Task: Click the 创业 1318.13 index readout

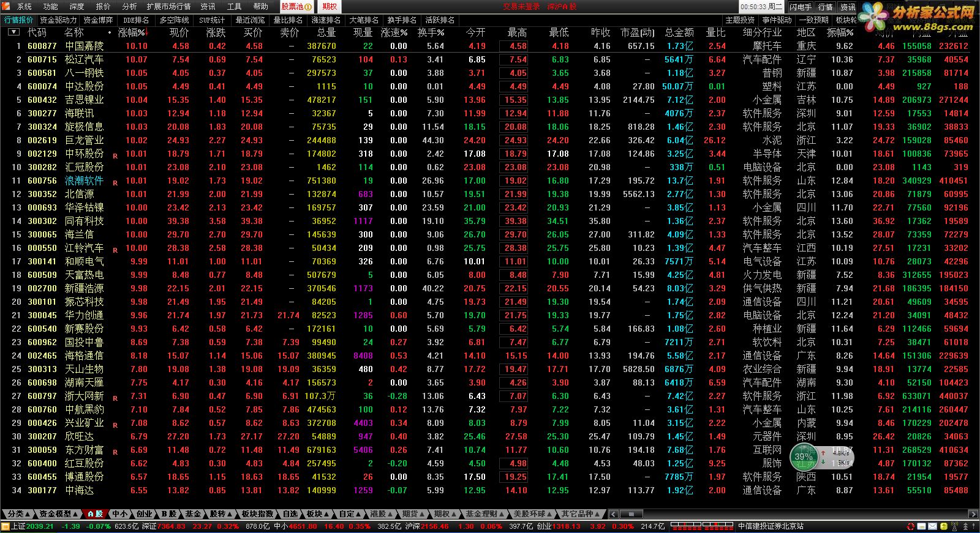Action: tap(559, 526)
